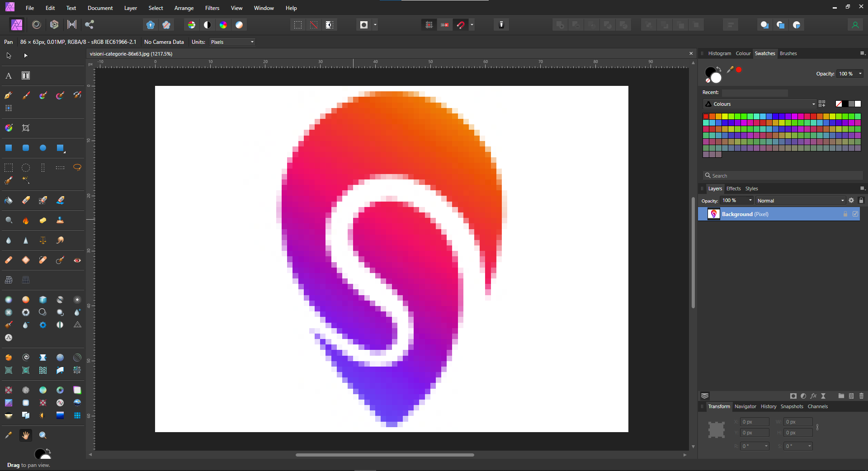Open the Filters menu

point(212,8)
